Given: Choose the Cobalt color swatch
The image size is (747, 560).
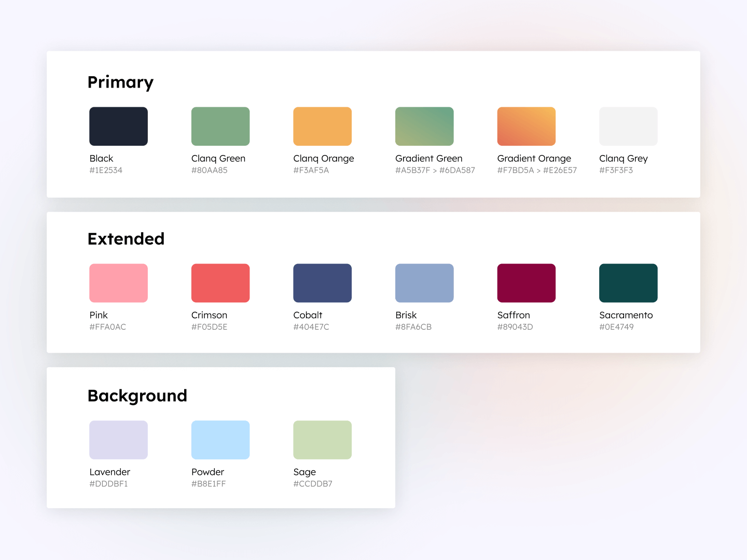Looking at the screenshot, I should 322,283.
